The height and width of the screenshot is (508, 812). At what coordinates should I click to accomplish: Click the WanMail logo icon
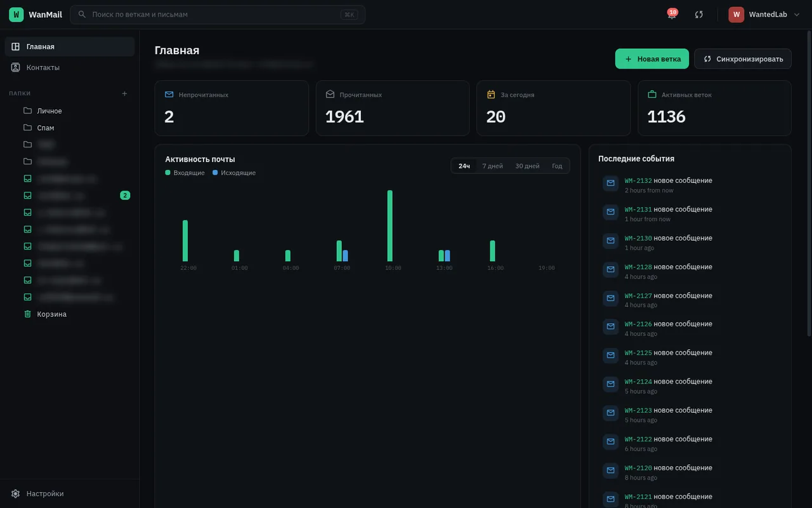[16, 15]
